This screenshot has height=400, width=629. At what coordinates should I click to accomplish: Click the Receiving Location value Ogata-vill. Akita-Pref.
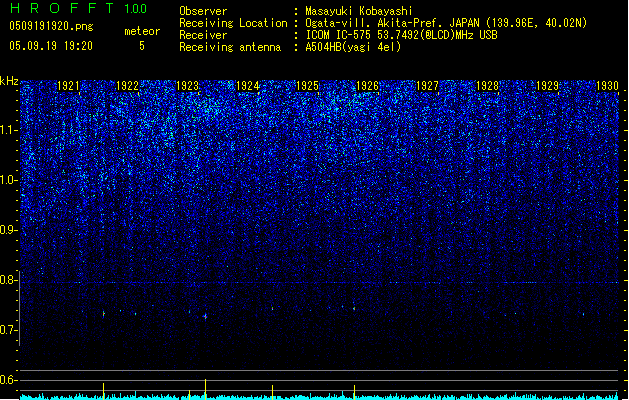click(393, 23)
